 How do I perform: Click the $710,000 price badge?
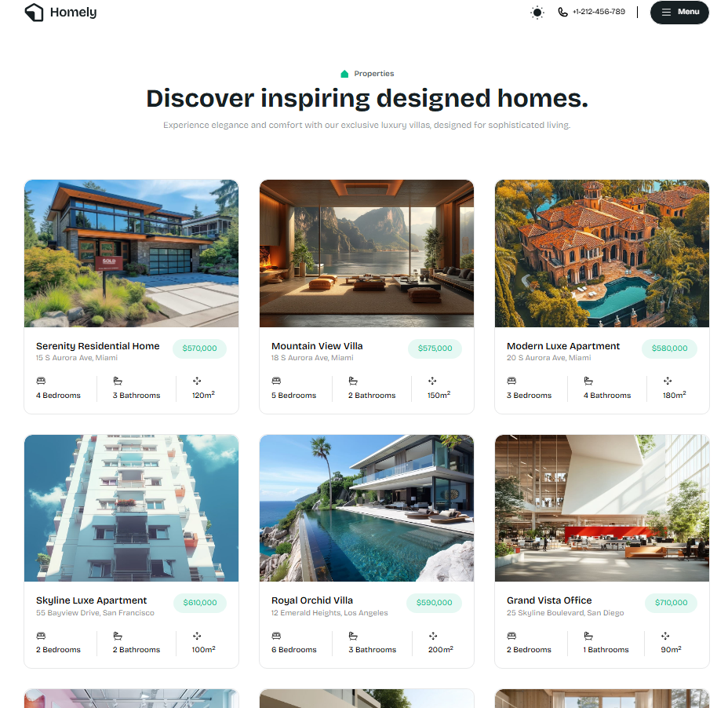click(671, 603)
